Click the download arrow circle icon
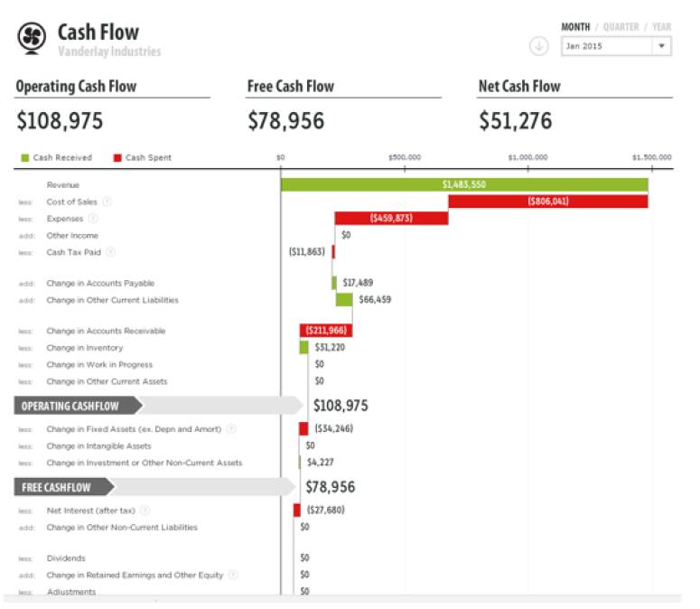 [538, 46]
